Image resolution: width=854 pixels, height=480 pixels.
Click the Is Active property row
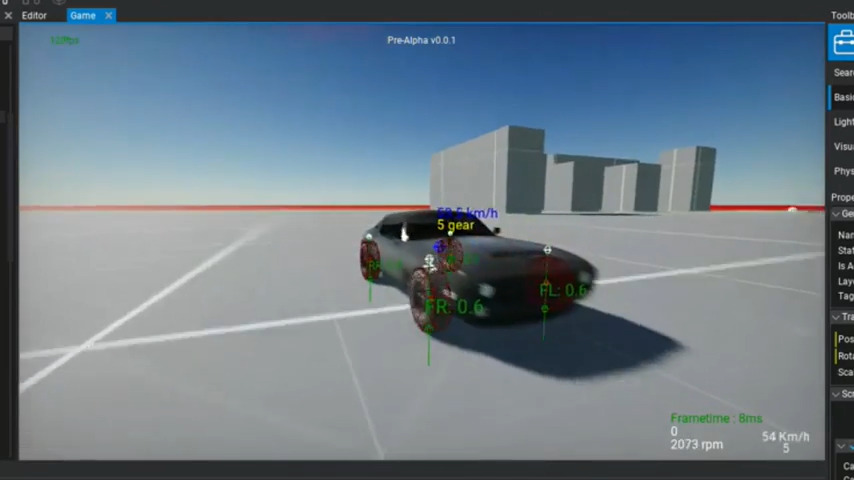846,266
